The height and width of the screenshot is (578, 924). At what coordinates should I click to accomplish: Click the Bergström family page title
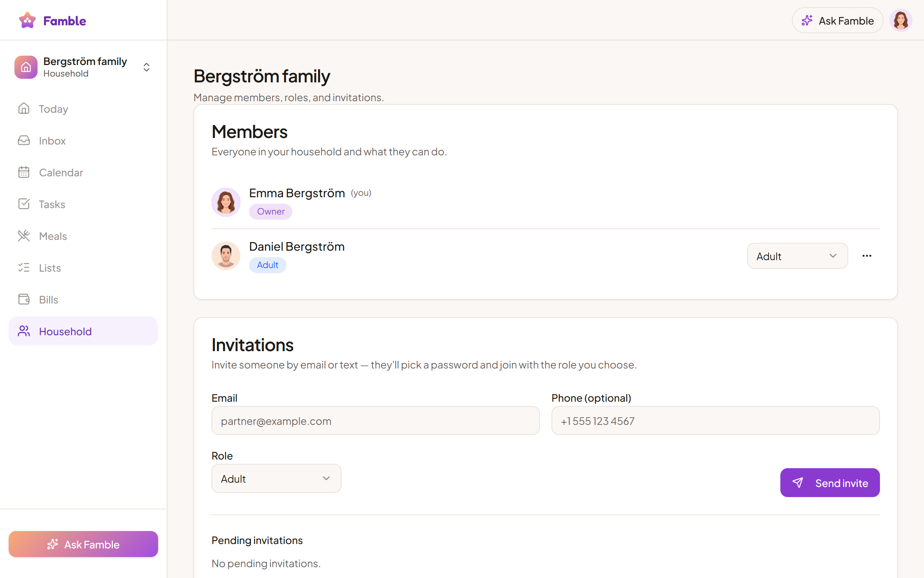pos(262,76)
